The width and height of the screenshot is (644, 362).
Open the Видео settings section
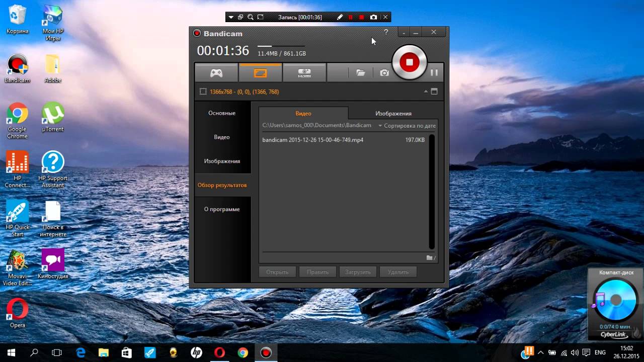(222, 137)
